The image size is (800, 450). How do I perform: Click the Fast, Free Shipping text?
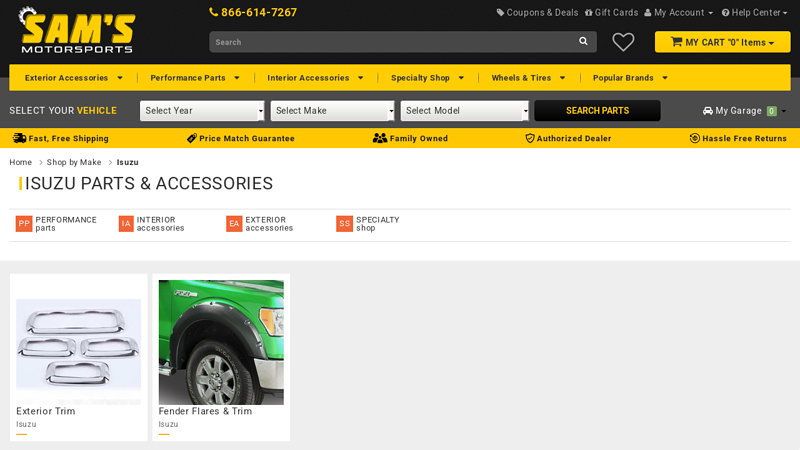click(68, 138)
